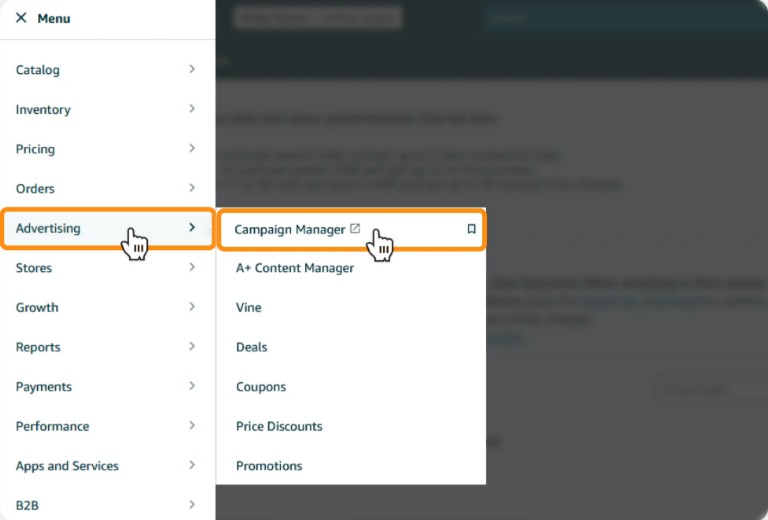Image resolution: width=768 pixels, height=520 pixels.
Task: Expand the Catalog submenu chevron
Action: click(192, 69)
